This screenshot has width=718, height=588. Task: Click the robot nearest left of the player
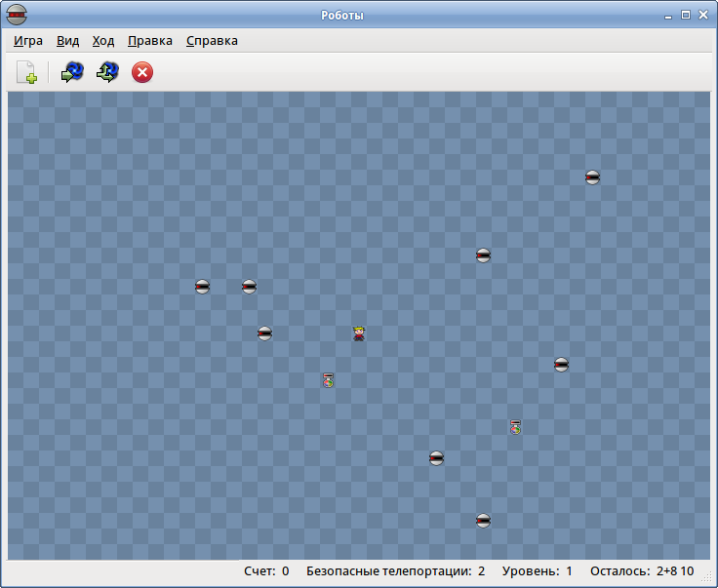264,333
